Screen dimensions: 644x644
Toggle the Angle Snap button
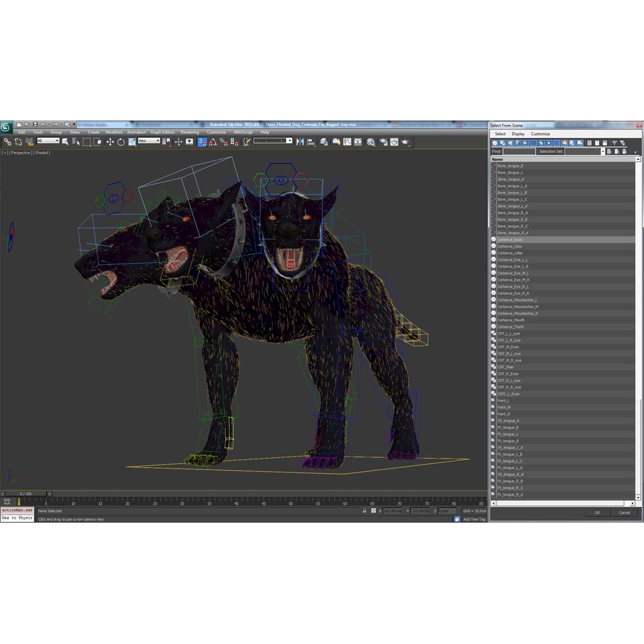tap(213, 142)
